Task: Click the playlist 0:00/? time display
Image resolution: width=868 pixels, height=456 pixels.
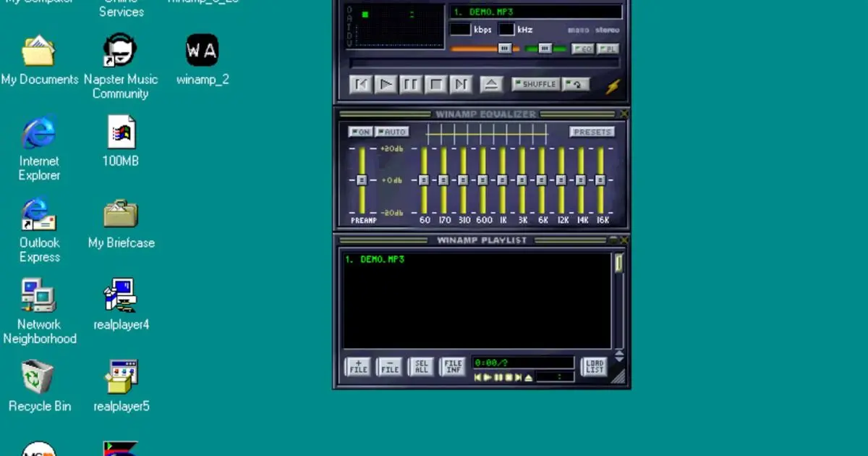Action: pyautogui.click(x=523, y=363)
